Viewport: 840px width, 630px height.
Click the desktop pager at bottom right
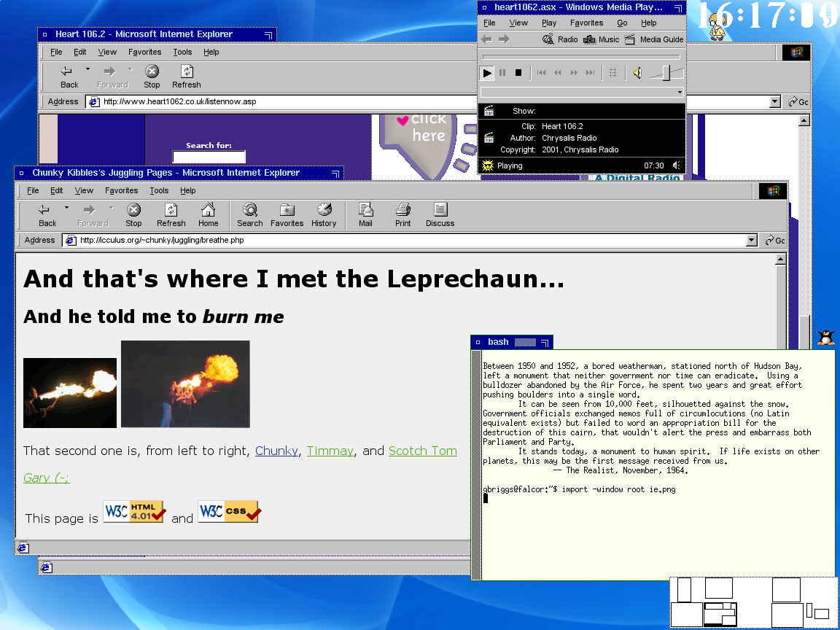pyautogui.click(x=754, y=603)
